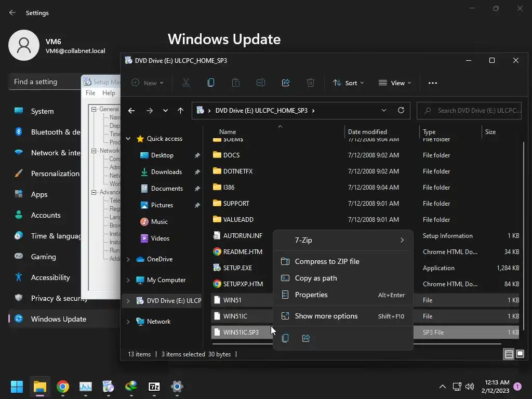532x399 pixels.
Task: Refresh the DVD Drive folder view
Action: point(401,111)
